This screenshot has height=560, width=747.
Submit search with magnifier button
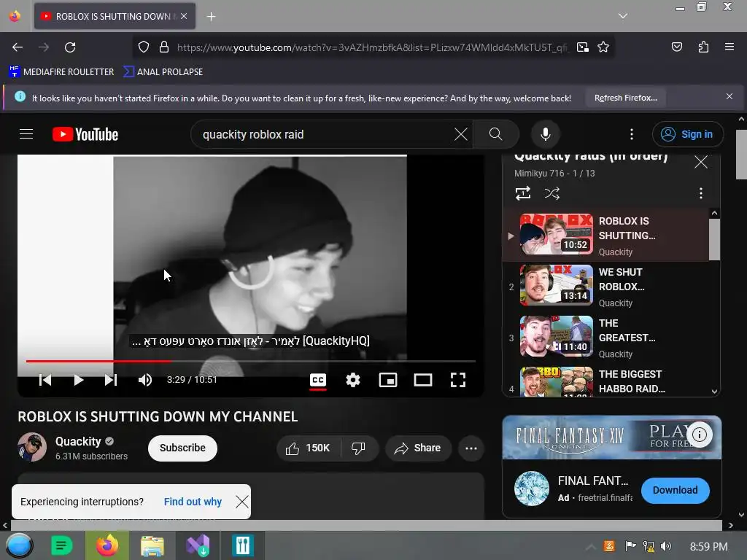point(495,134)
